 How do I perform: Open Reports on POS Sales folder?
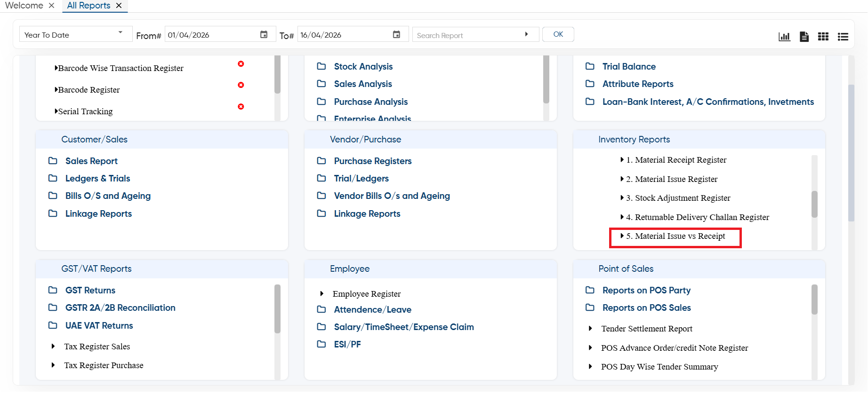tap(647, 308)
